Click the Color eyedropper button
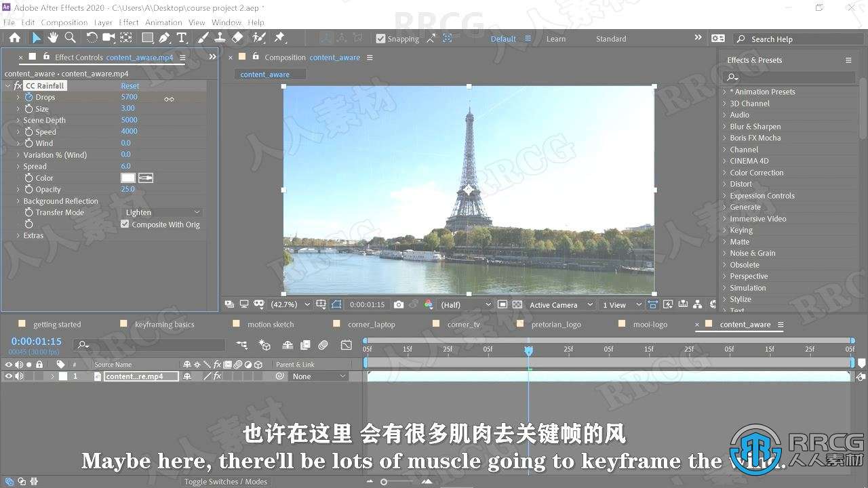Viewport: 868px width, 488px height. point(146,178)
